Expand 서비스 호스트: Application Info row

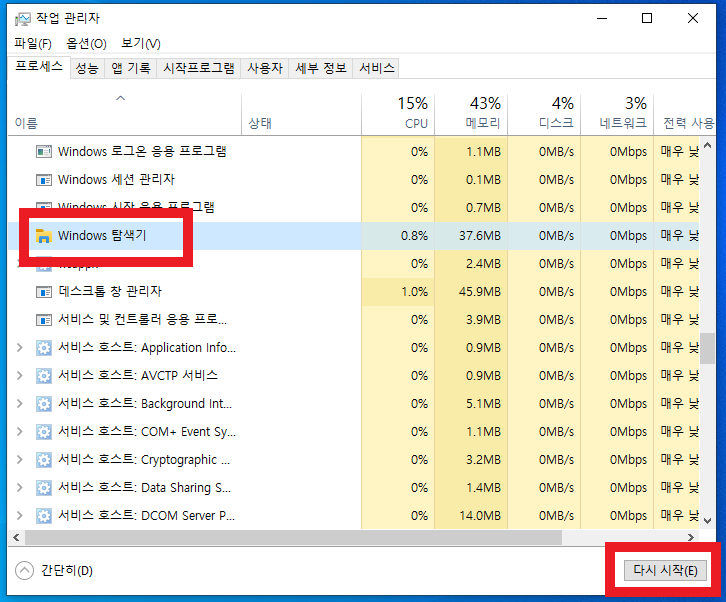click(x=19, y=347)
